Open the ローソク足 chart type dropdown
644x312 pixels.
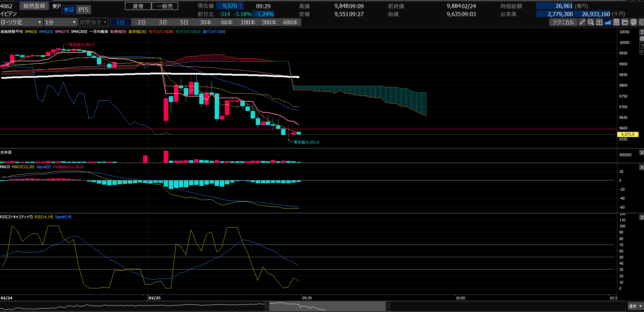tap(21, 22)
